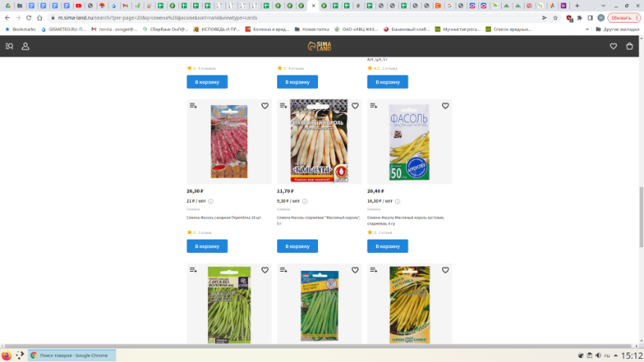Expand the Другие закладки bookmarks folder
Screen dimensions: 644x362
[x=617, y=29]
